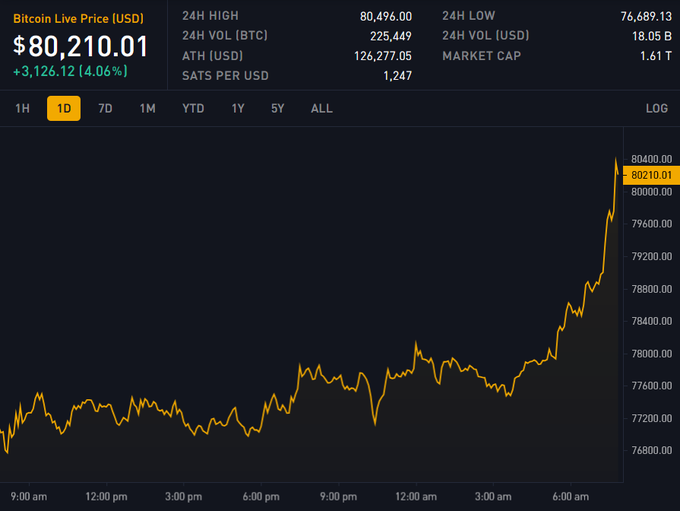Click the 77200.00 y-axis label
This screenshot has height=511, width=680.
point(651,418)
